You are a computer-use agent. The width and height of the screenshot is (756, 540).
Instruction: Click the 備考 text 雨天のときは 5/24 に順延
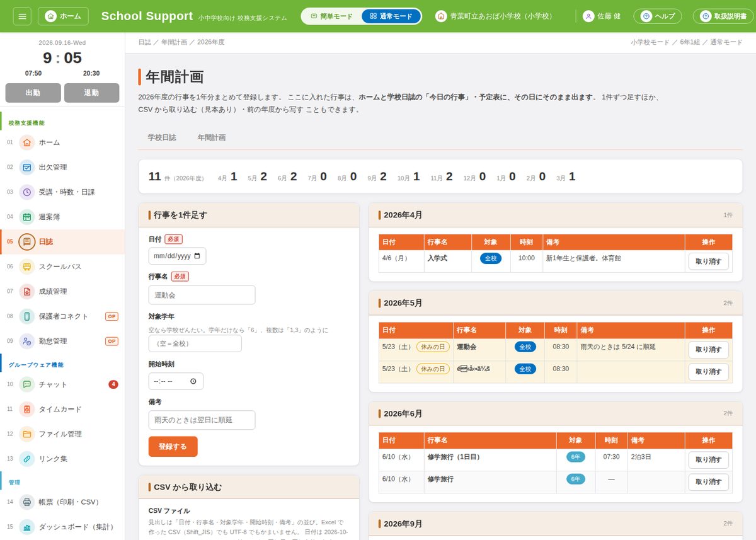pyautogui.click(x=618, y=347)
